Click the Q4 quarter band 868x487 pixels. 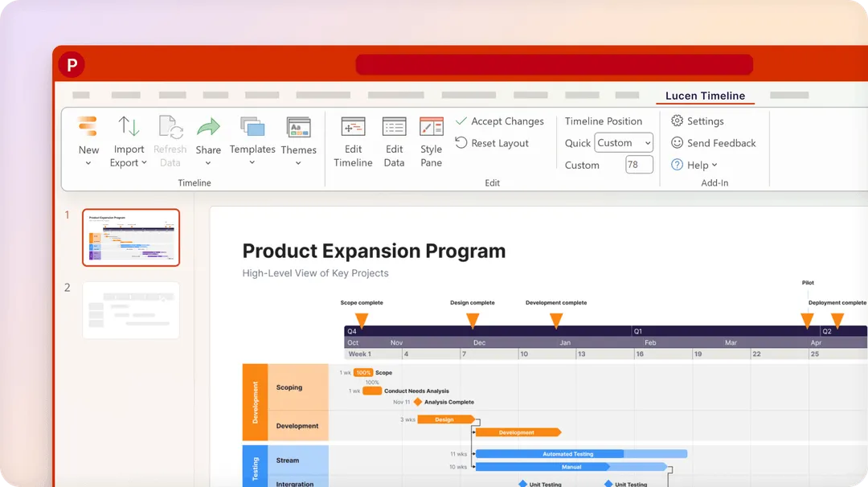(489, 331)
